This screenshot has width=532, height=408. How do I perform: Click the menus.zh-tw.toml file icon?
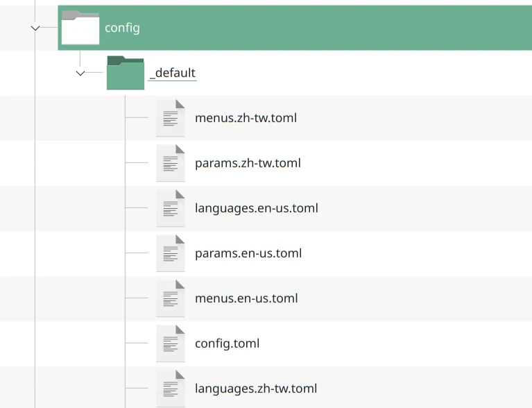171,118
